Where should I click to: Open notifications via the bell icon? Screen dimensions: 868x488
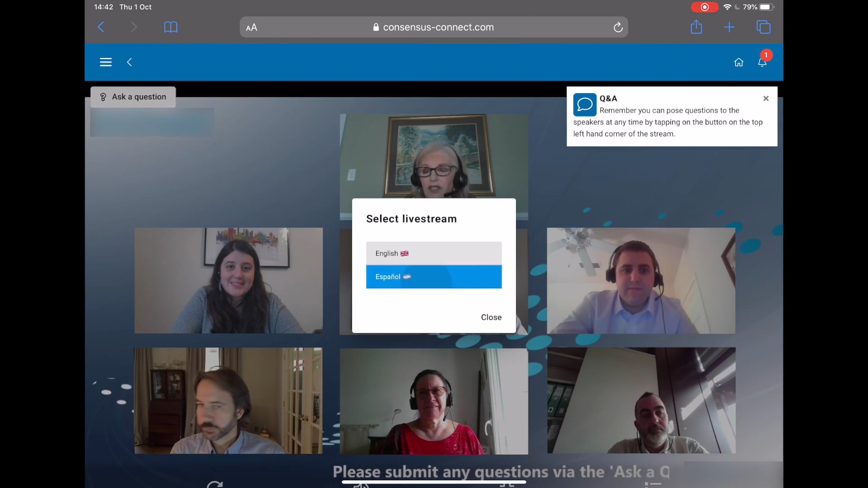762,63
